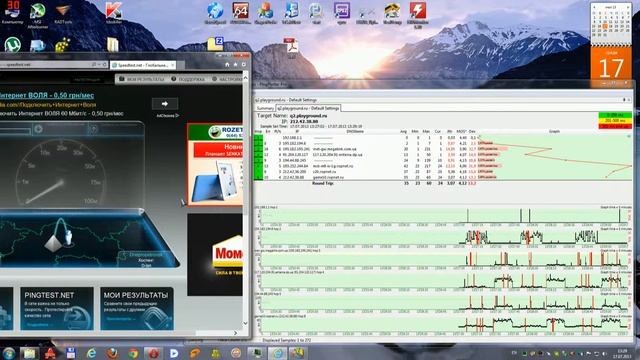Viewport: 640px width, 360px height.
Task: Open the 'Поддержка' menu item in Speedtest header
Action: (188, 79)
